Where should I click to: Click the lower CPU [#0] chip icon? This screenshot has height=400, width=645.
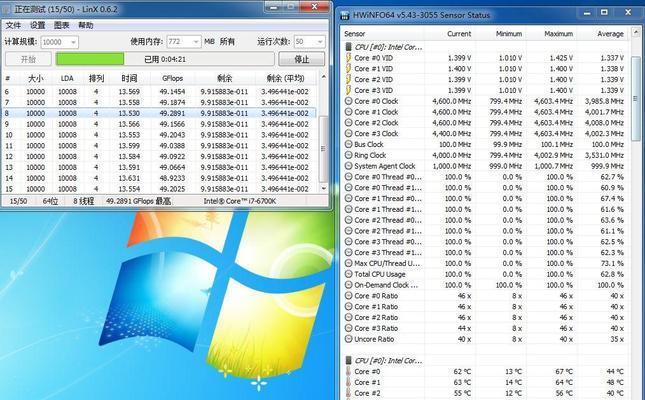click(348, 360)
